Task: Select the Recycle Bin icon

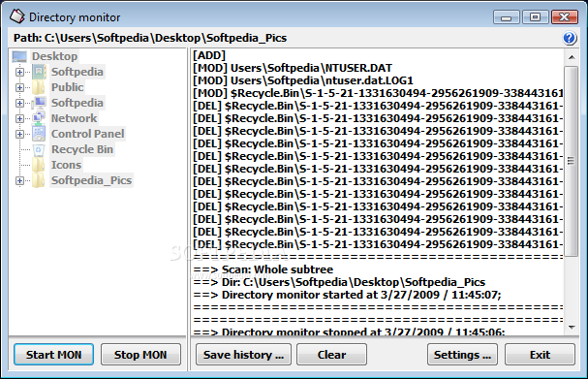Action: 39,149
